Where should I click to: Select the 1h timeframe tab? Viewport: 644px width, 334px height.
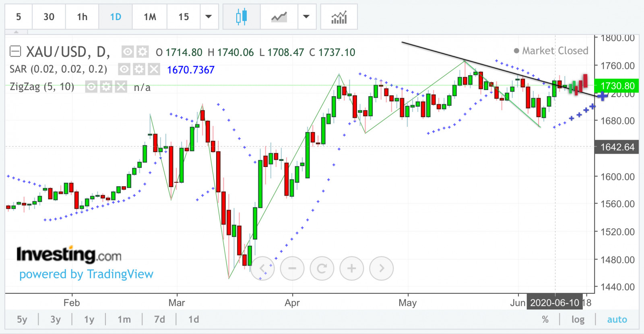pos(82,17)
